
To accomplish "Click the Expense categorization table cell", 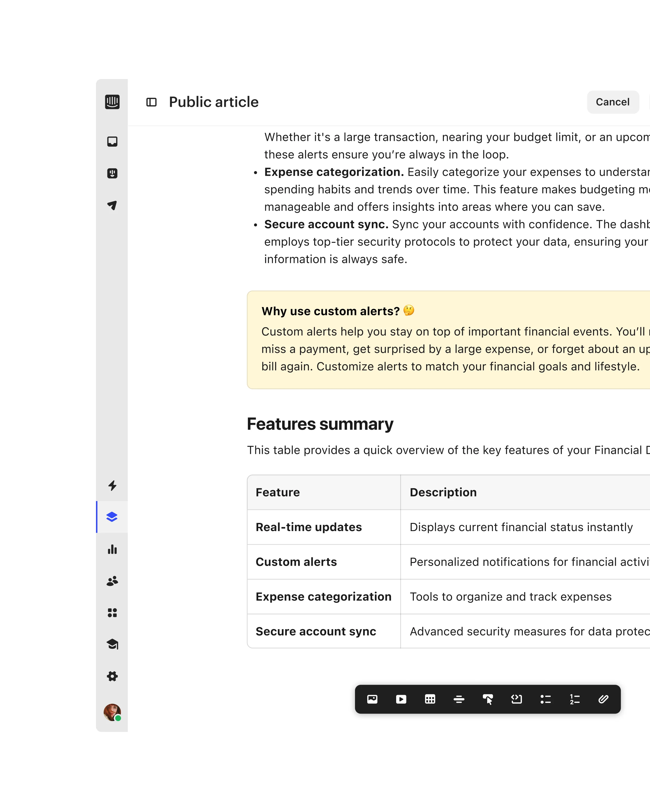I will pyautogui.click(x=324, y=596).
